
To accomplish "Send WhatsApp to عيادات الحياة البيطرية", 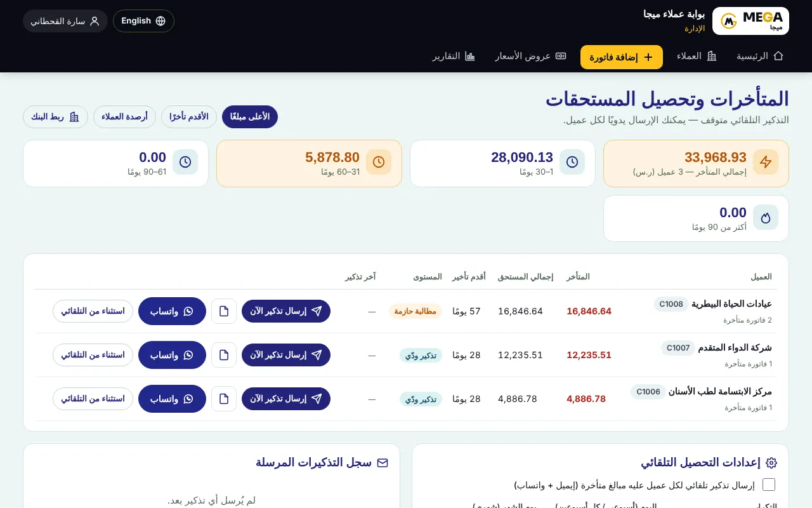I will pos(173,311).
